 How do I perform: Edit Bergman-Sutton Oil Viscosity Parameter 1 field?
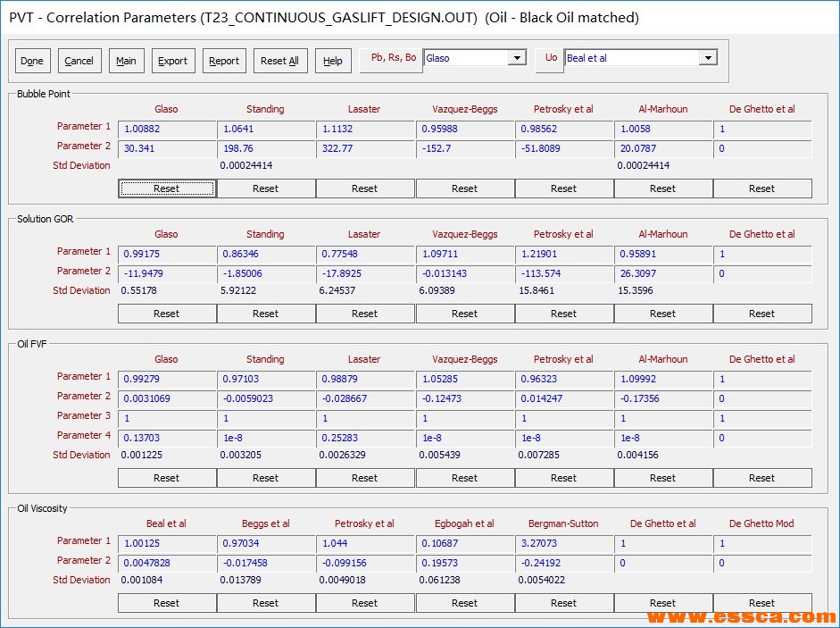coord(563,544)
